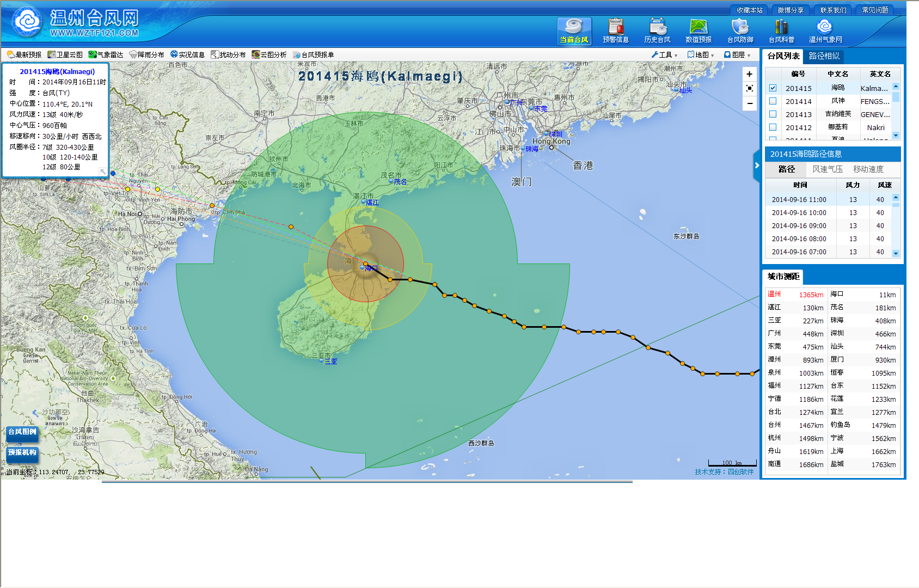This screenshot has width=919, height=588.
Task: Click the map zoom out minus button
Action: point(749,103)
